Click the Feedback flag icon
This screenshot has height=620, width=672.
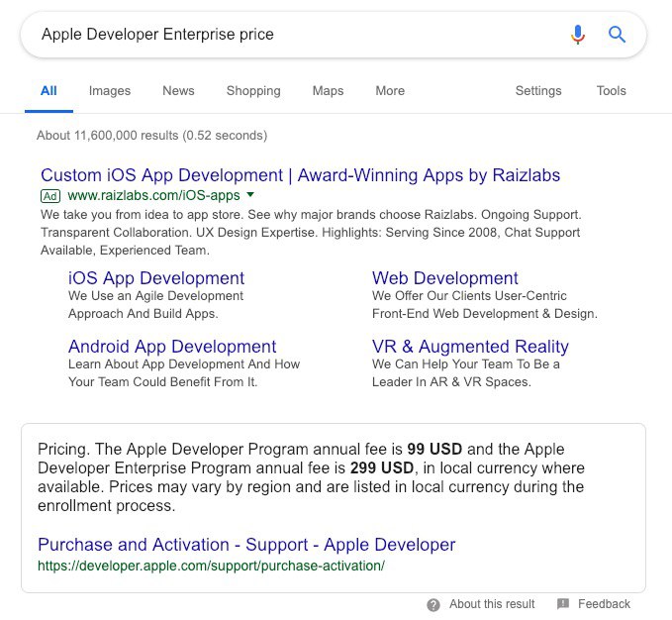(563, 604)
